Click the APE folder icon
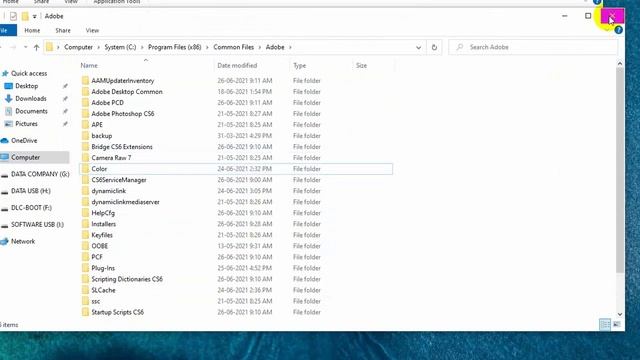The width and height of the screenshot is (640, 360). coord(85,124)
